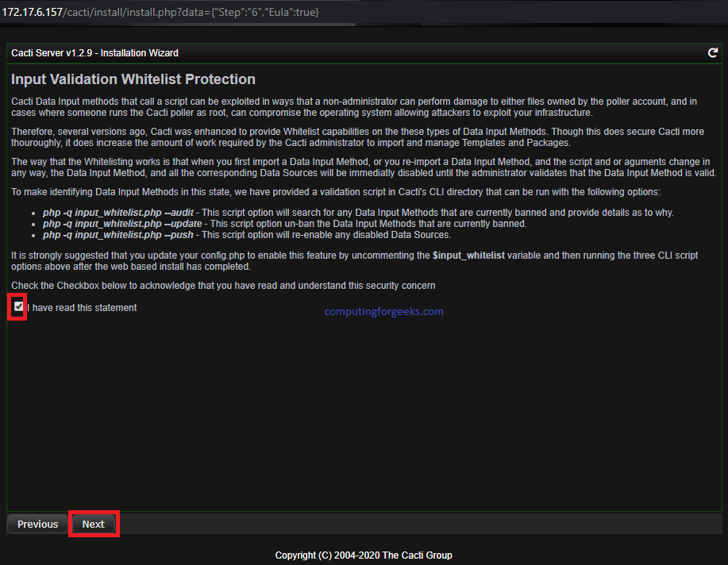Click the '$input_whitelist' variable text
This screenshot has height=565, width=728.
point(468,256)
